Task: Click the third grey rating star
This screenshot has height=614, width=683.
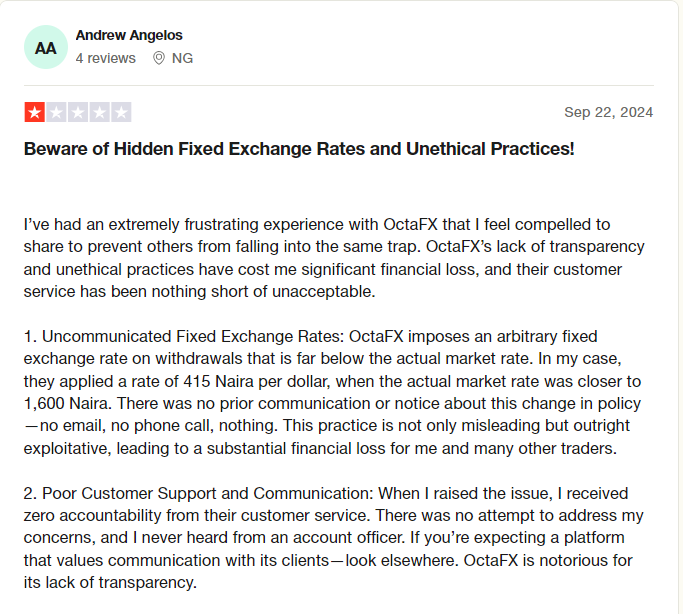Action: [x=78, y=112]
